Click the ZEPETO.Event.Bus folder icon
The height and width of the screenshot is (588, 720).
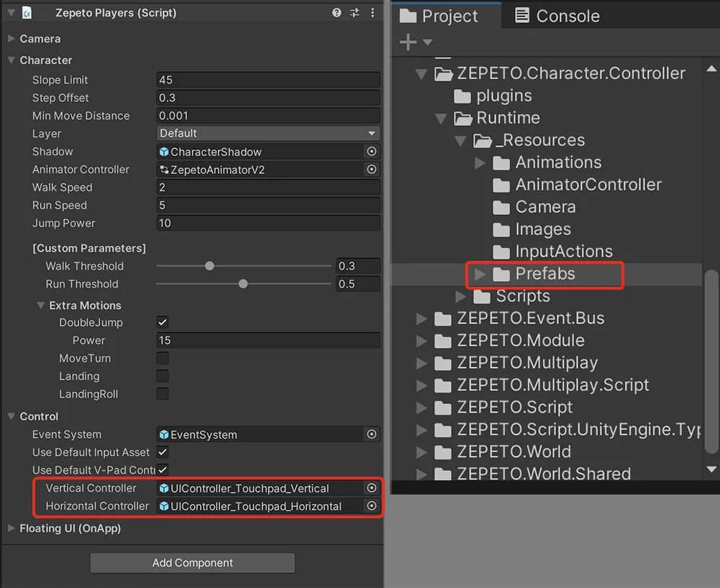coord(443,319)
